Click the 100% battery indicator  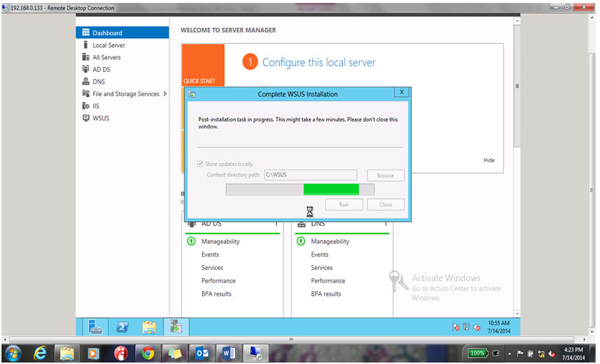point(478,353)
